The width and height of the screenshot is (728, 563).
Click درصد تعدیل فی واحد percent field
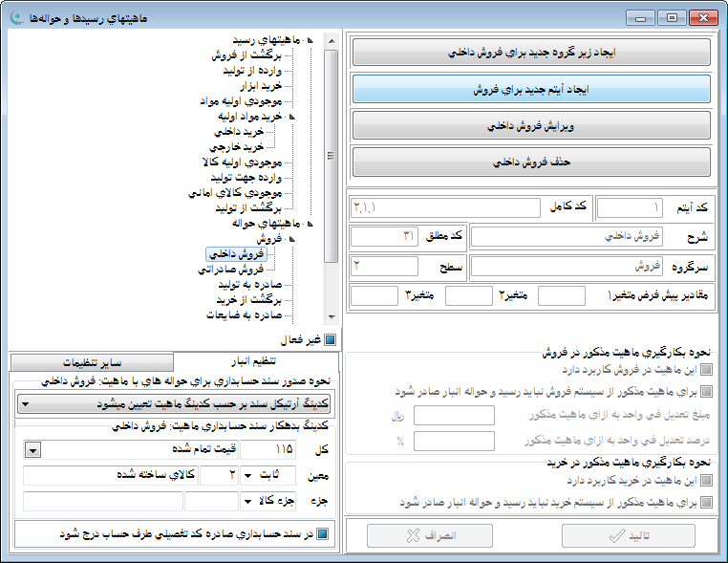coord(454,442)
